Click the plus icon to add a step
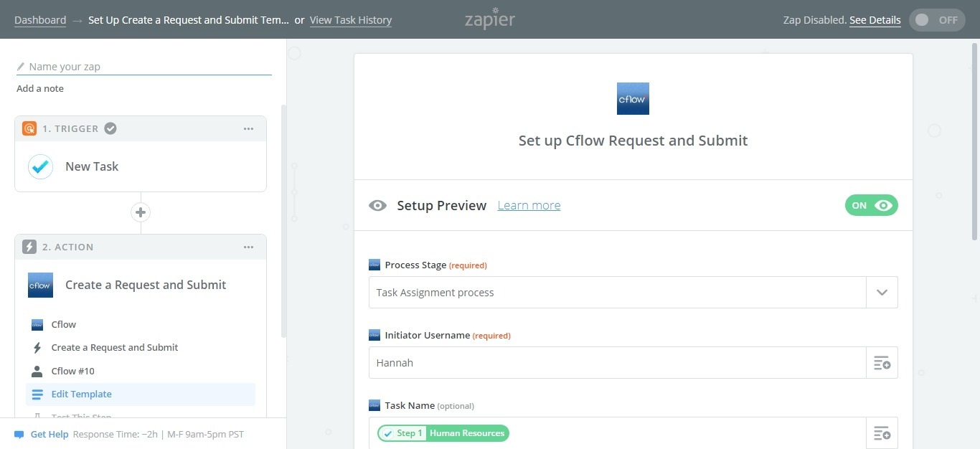 pos(141,212)
